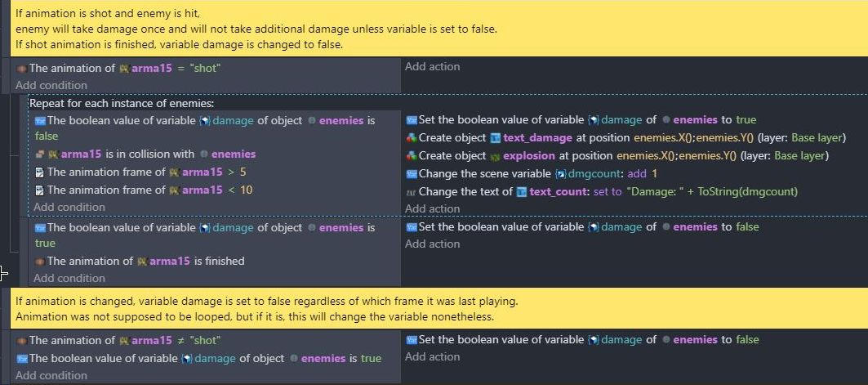Click the animation frame icon for arma15 > 5
This screenshot has width=868, height=385.
39,172
